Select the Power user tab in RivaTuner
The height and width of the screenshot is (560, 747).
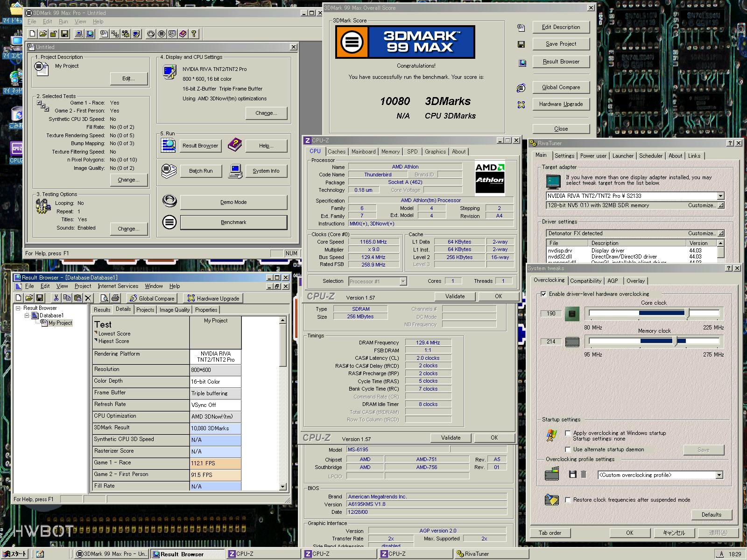click(x=593, y=156)
